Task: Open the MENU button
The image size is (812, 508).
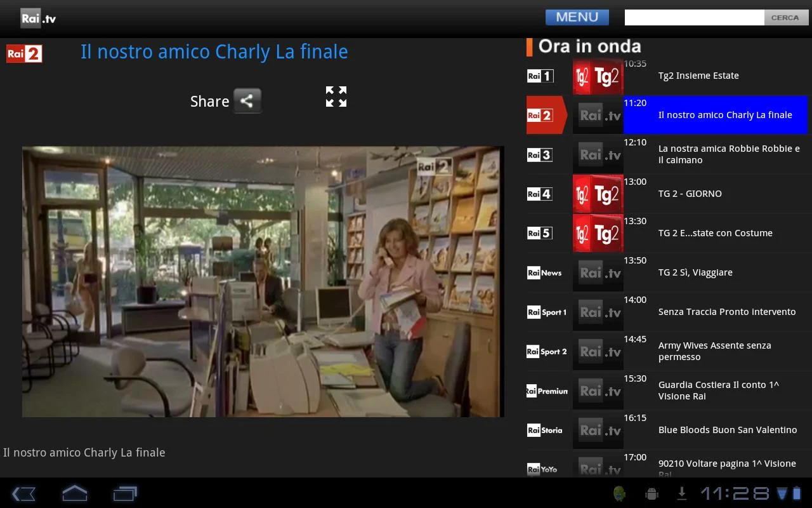Action: (577, 17)
